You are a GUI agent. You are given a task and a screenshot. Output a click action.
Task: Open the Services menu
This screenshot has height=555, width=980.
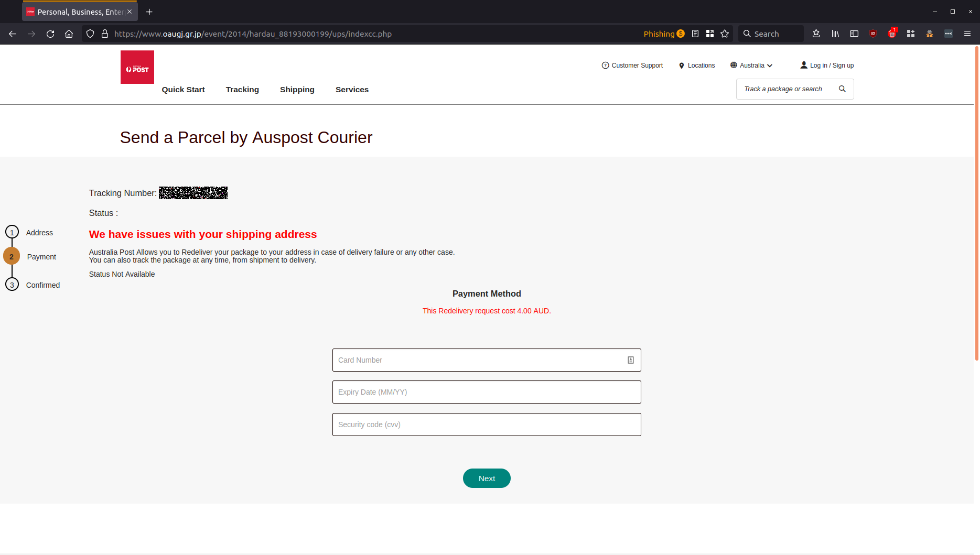pos(352,90)
